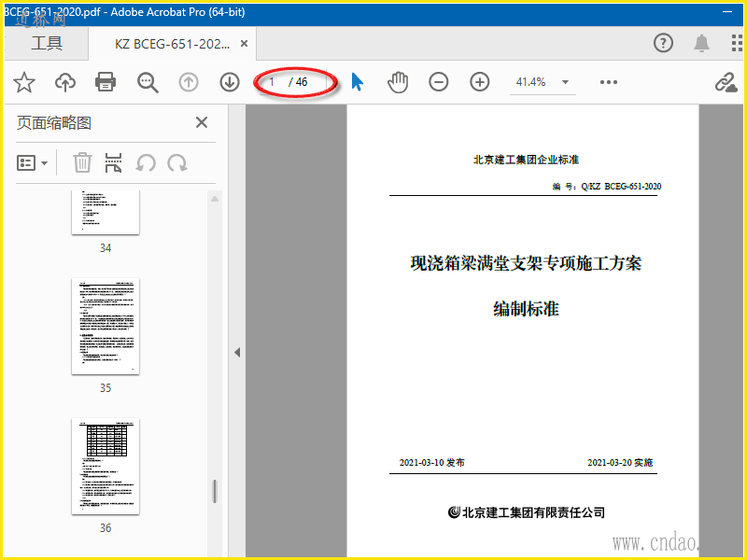This screenshot has width=747, height=560.
Task: Go to previous page with up arrow
Action: [189, 82]
